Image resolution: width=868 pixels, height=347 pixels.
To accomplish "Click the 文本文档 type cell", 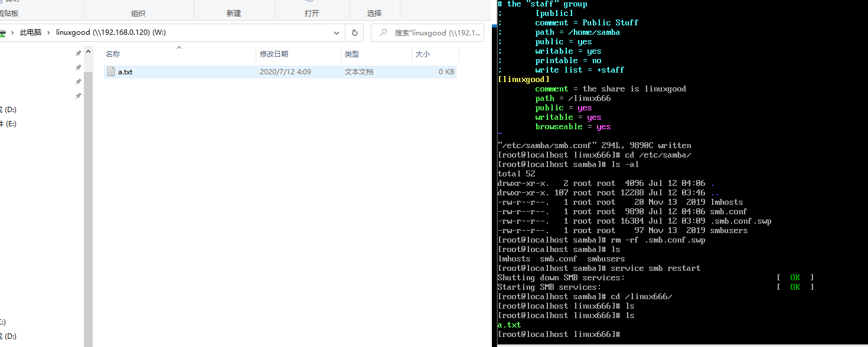I will coord(359,72).
